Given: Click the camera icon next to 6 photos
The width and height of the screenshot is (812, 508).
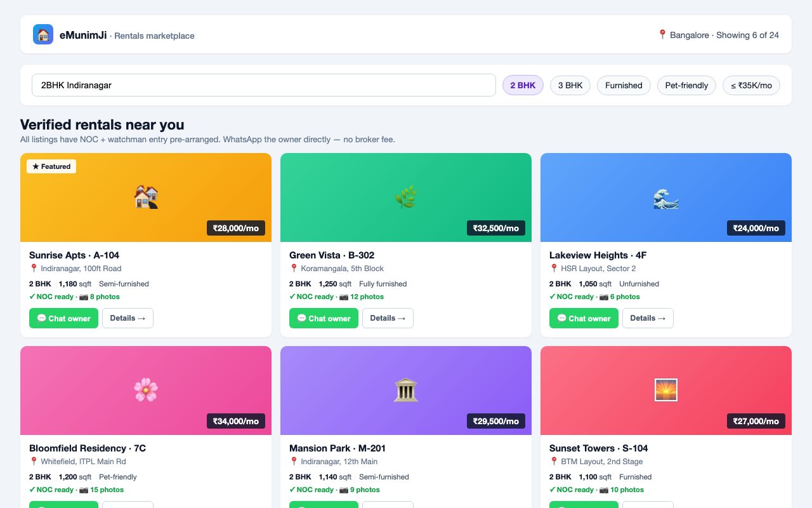Looking at the screenshot, I should [603, 297].
